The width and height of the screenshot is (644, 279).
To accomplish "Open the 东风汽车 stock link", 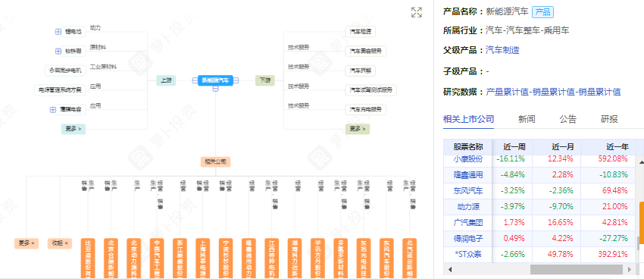I will [468, 190].
